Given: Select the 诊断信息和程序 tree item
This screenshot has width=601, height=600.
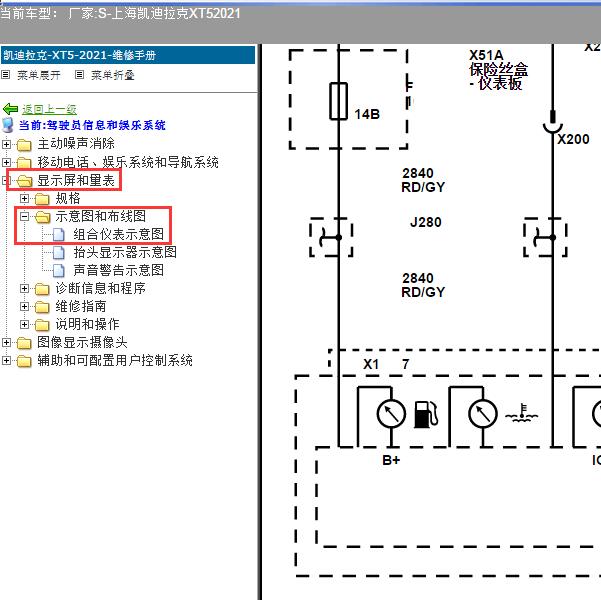Looking at the screenshot, I should [x=100, y=288].
